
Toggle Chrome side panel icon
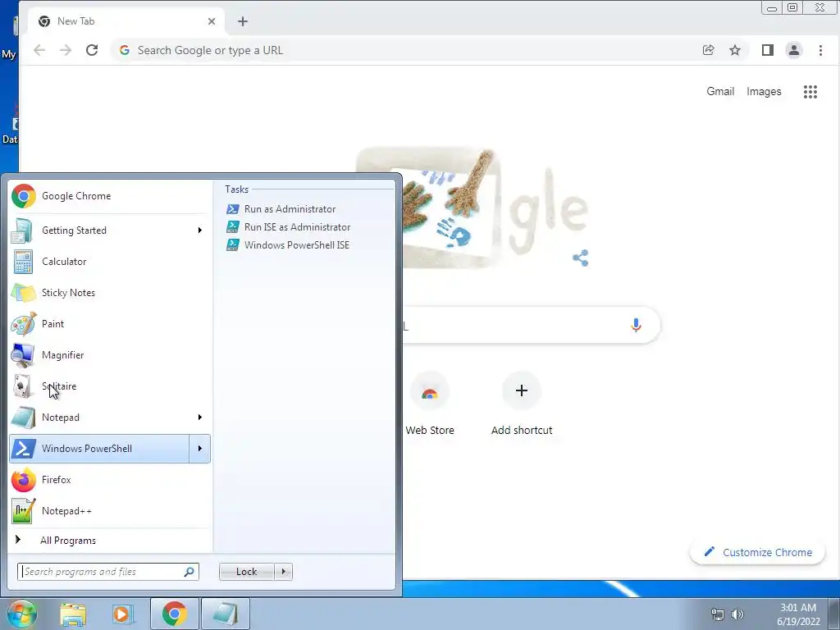(x=767, y=50)
